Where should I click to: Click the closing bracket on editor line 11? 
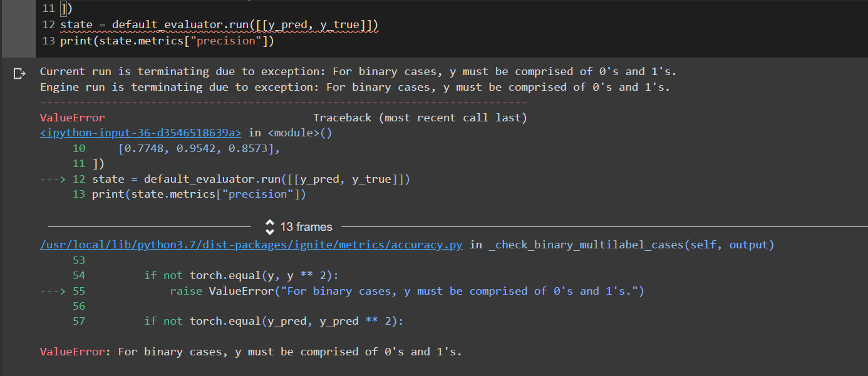(63, 9)
